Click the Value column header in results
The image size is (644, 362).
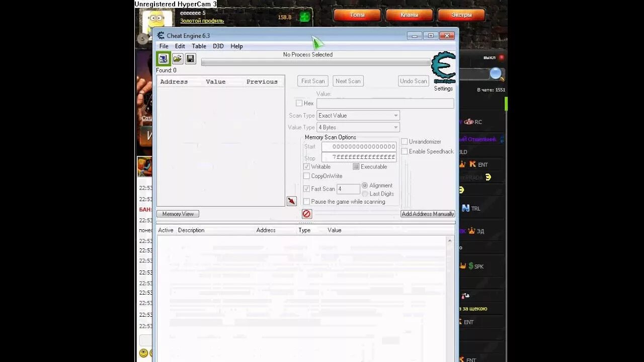pyautogui.click(x=216, y=81)
